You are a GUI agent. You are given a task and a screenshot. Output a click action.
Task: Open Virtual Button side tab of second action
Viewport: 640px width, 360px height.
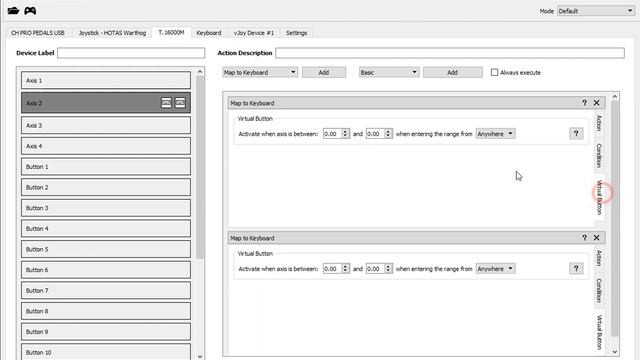point(599,332)
